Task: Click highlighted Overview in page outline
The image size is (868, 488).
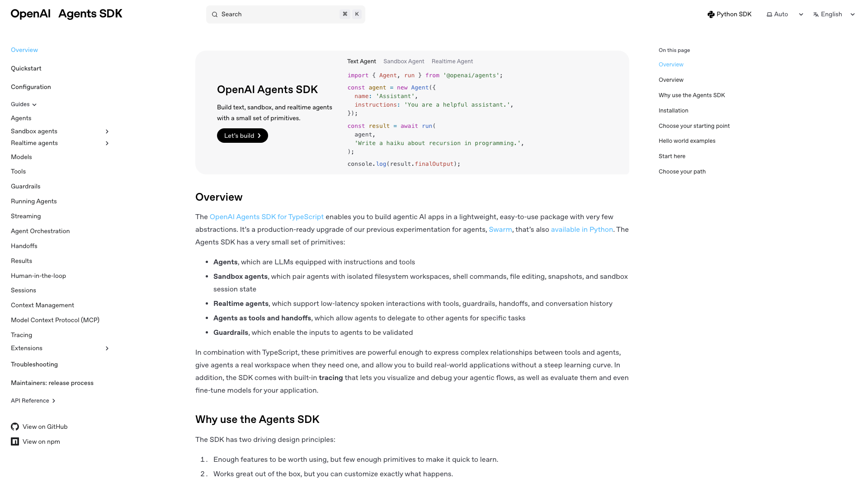Action: 671,65
